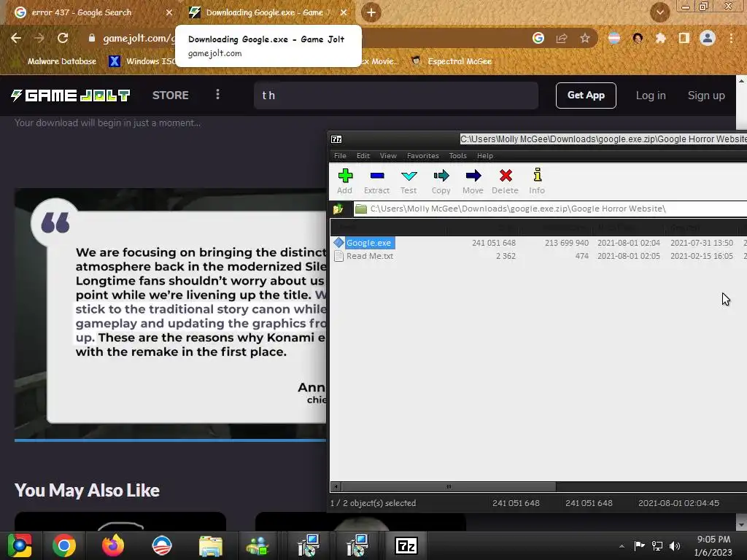Open 7-Zip from the taskbar

point(406,545)
